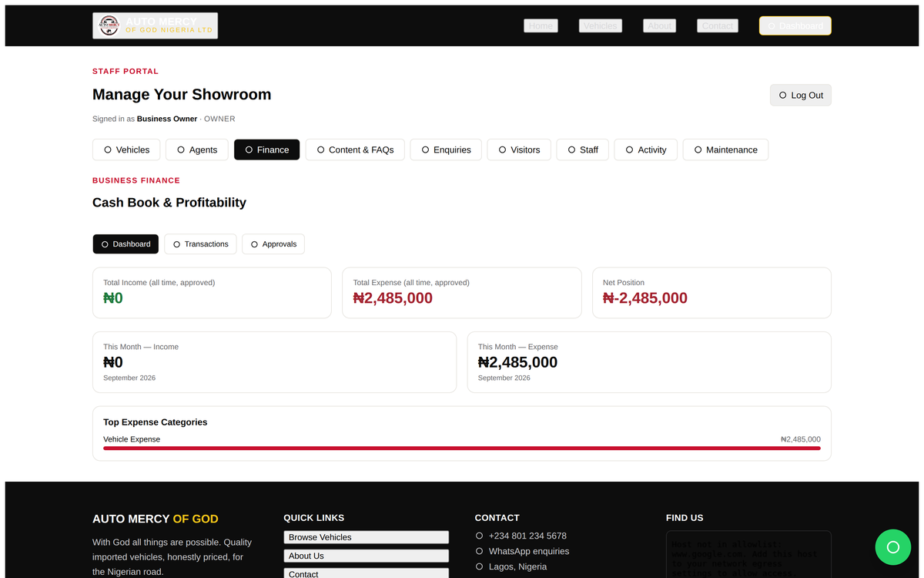Open the green floating chat button
Viewport: 924px width, 578px height.
(x=893, y=547)
